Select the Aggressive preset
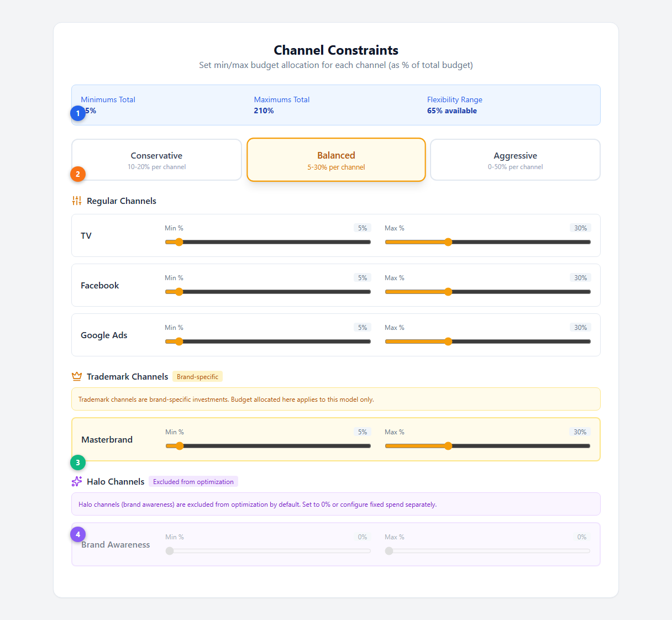672x620 pixels. [x=515, y=160]
